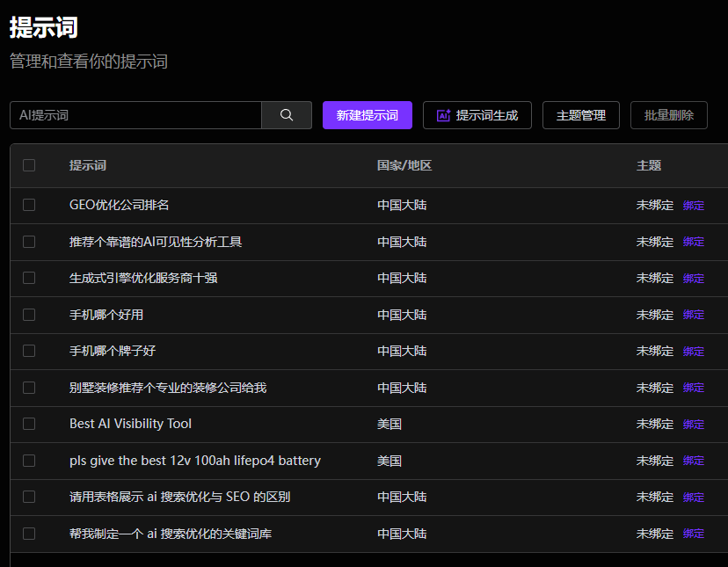Open the prompt 推荐个靠谱的AI可见性分析工具
This screenshot has height=567, width=728.
click(156, 242)
